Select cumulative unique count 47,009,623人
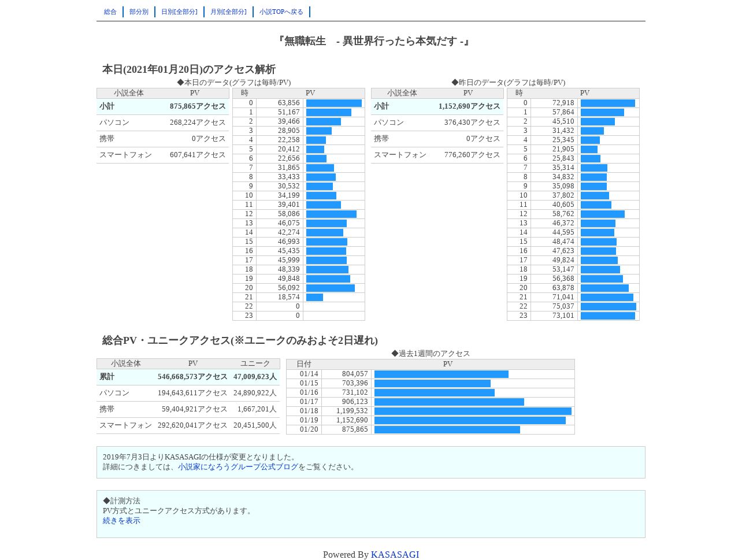Screen dimensions: 742x560 click(x=255, y=377)
